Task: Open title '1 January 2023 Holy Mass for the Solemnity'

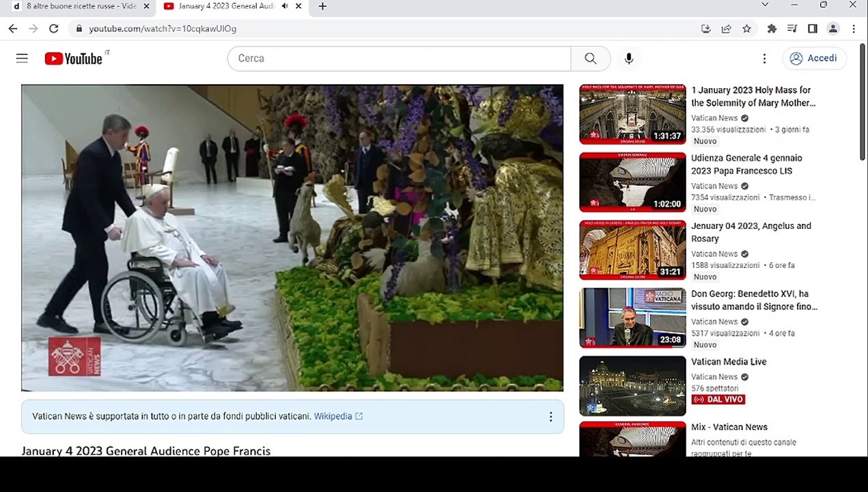Action: point(753,96)
